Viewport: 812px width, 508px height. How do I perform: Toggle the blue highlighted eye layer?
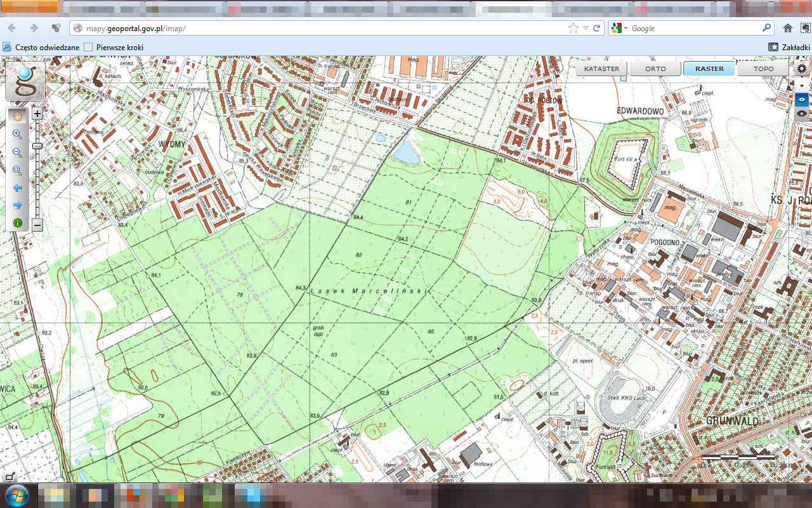802,100
